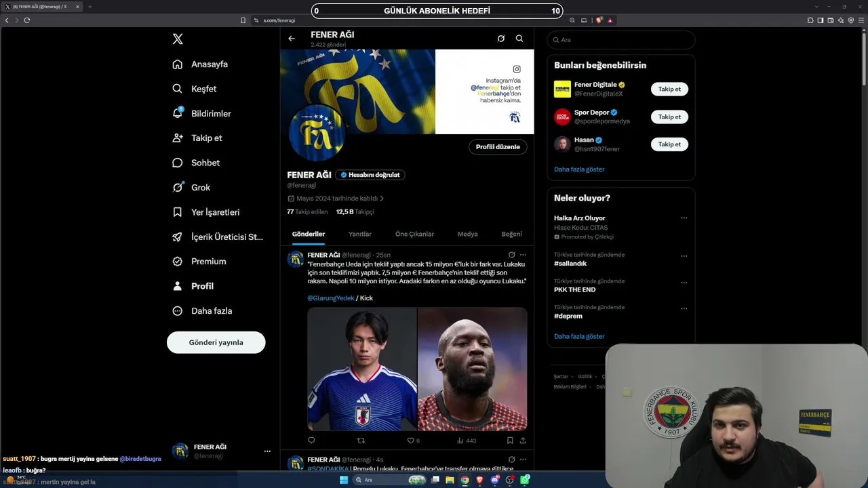The width and height of the screenshot is (868, 488).
Task: Click the Grok icon on the Ueda post
Action: click(x=512, y=255)
